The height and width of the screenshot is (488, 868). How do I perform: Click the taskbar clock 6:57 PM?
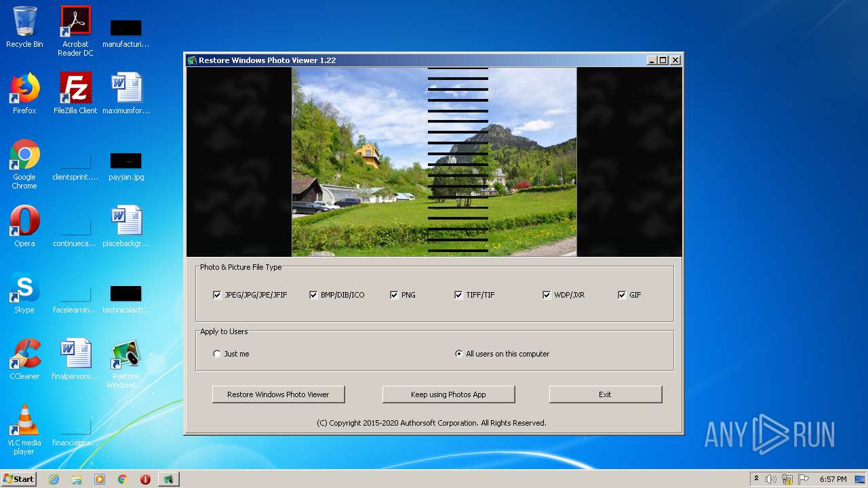[x=833, y=479]
